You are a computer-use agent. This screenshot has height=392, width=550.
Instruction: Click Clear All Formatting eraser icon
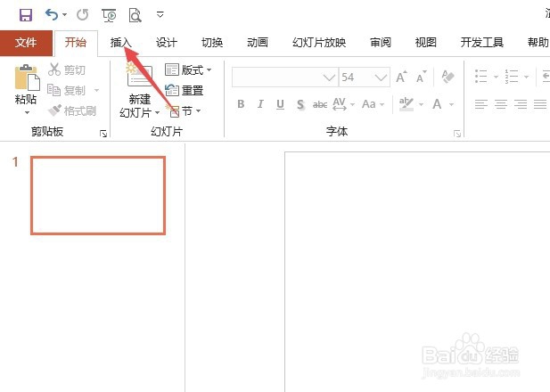[447, 77]
